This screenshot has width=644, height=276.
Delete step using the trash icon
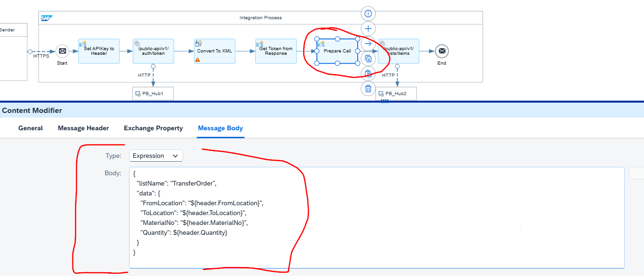pos(368,88)
